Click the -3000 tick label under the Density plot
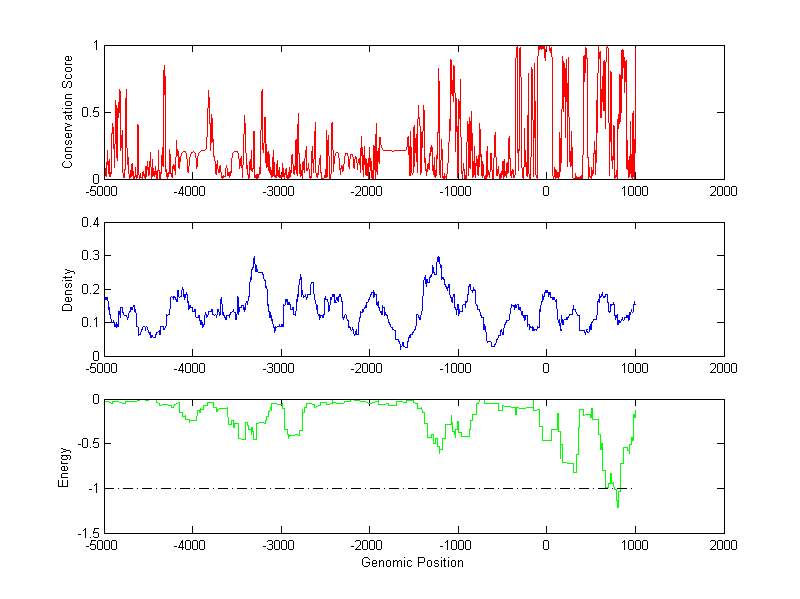Viewport: 800px width, 599px height. [280, 369]
